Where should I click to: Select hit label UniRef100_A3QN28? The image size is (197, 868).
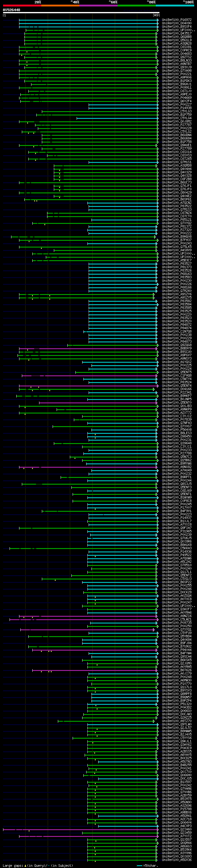point(177,43)
